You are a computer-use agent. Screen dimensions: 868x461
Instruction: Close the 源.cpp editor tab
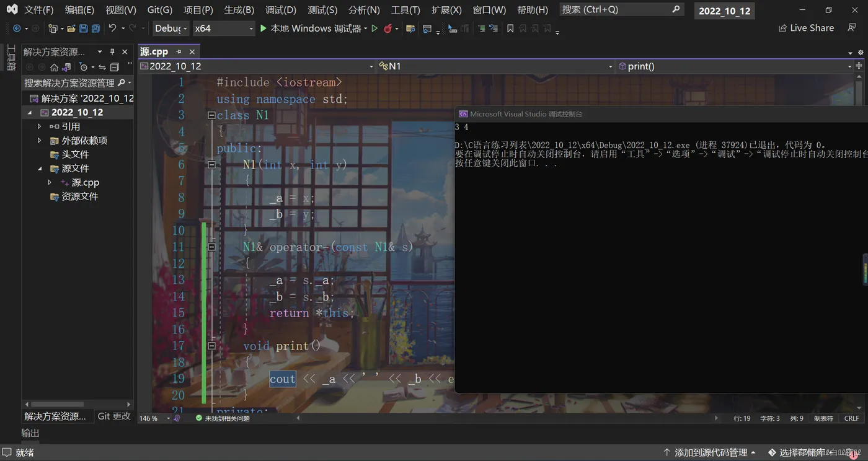click(x=192, y=52)
